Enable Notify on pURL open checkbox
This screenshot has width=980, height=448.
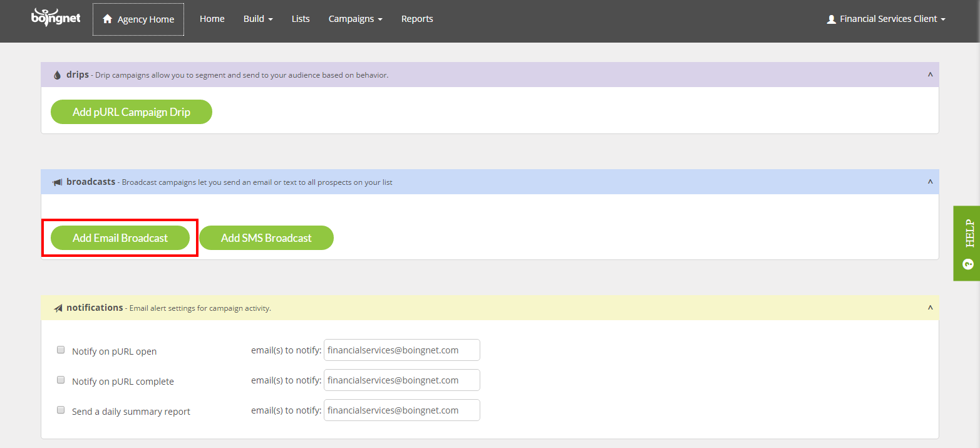(x=61, y=350)
